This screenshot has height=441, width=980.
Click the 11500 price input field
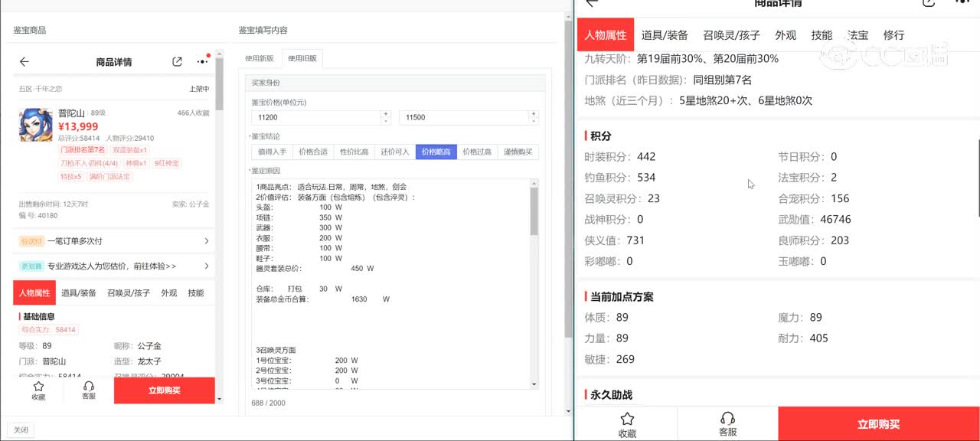click(462, 117)
